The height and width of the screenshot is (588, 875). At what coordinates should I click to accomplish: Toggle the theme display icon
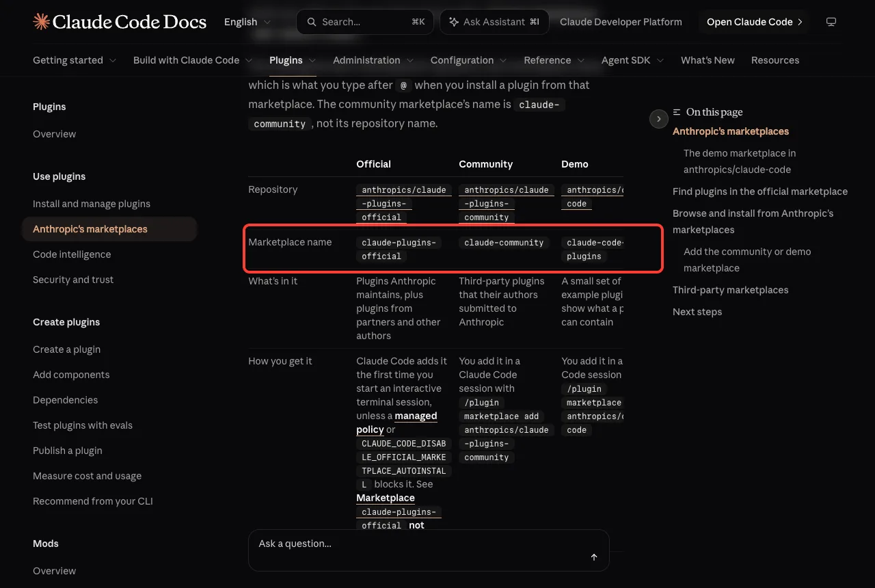(x=831, y=22)
